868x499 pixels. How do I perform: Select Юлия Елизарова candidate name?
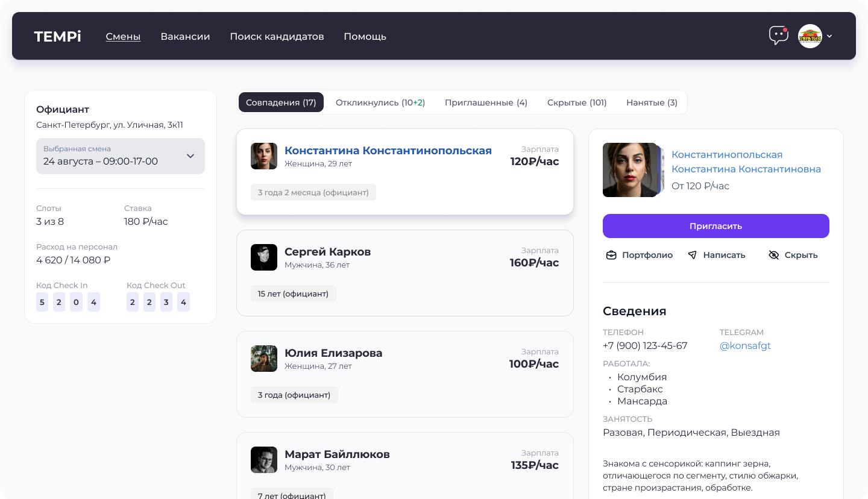pyautogui.click(x=333, y=353)
